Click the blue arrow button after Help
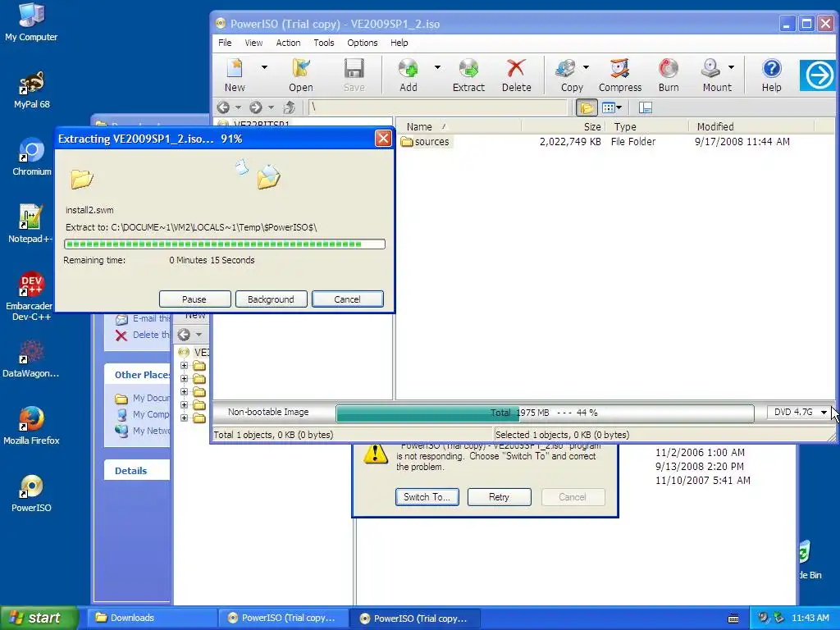 (818, 75)
